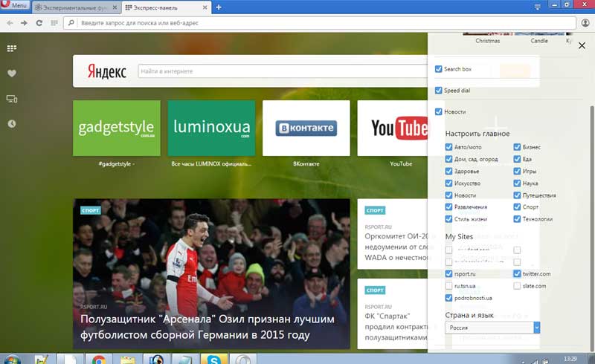The width and height of the screenshot is (595, 364).
Task: Focus the address bar search field
Action: coord(320,23)
